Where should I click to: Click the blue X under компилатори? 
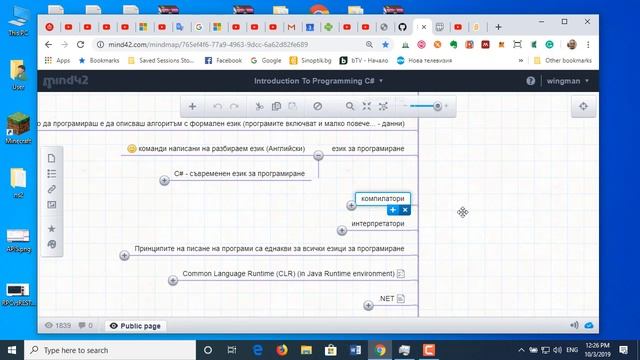405,210
